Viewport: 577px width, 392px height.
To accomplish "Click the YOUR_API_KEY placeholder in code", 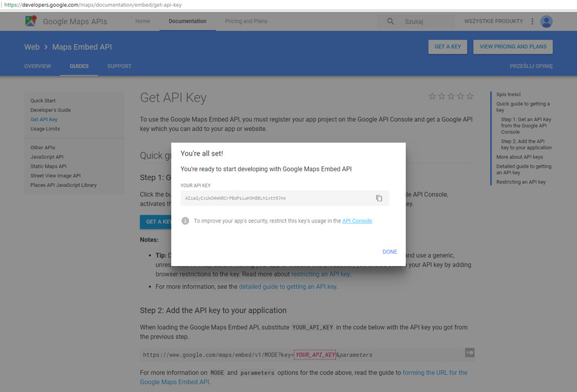I will pyautogui.click(x=315, y=355).
